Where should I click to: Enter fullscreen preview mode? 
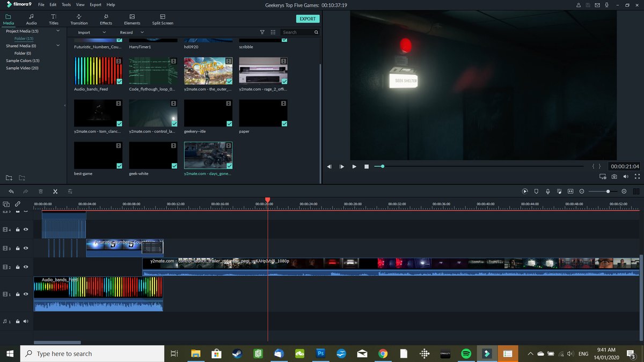pos(638,176)
